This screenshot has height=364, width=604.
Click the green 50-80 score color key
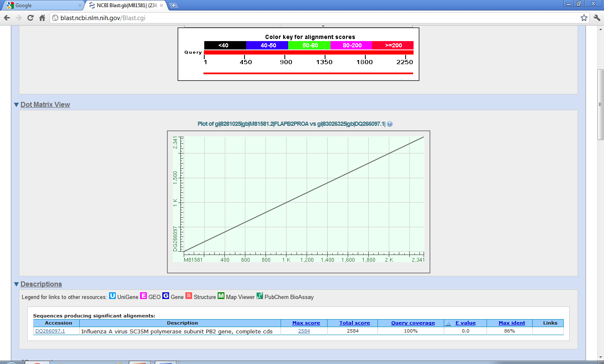pyautogui.click(x=310, y=45)
